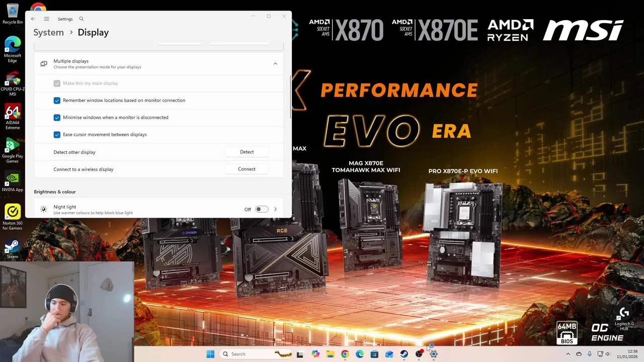Open the Windows Start menu
The width and height of the screenshot is (644, 362).
point(210,354)
